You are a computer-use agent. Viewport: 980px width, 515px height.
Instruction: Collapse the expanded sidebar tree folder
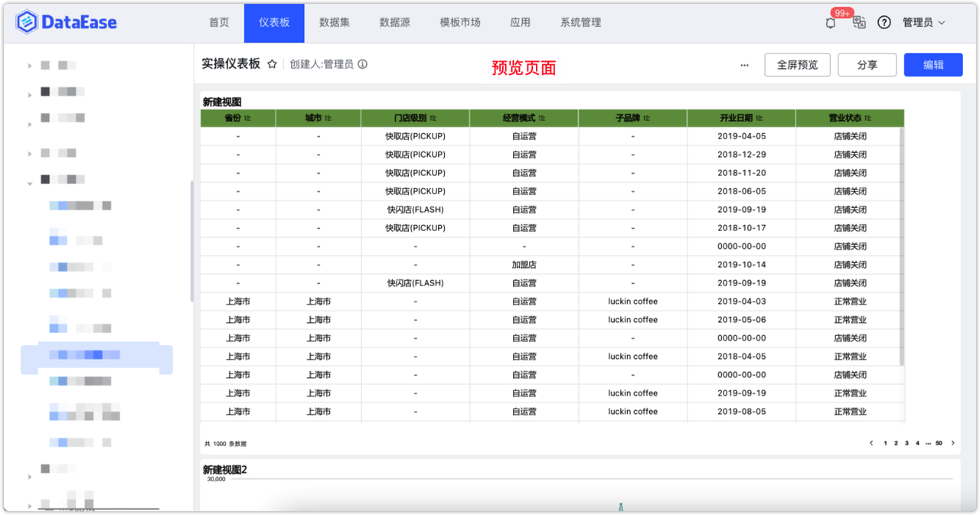coord(30,184)
